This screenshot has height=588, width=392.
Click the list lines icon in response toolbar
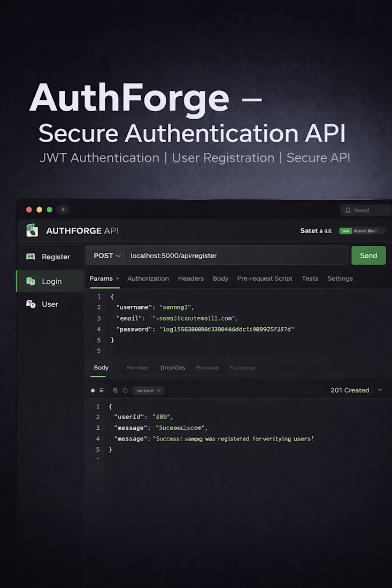coord(102,390)
